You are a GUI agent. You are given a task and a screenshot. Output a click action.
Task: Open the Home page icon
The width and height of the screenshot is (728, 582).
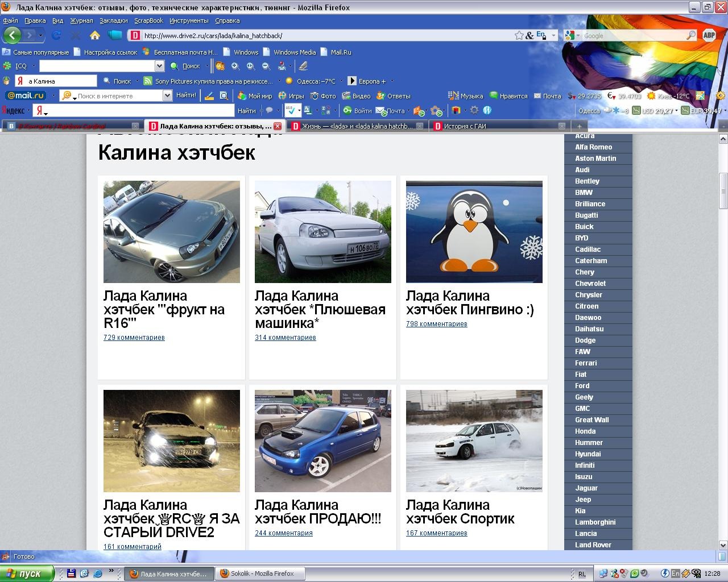coord(95,35)
